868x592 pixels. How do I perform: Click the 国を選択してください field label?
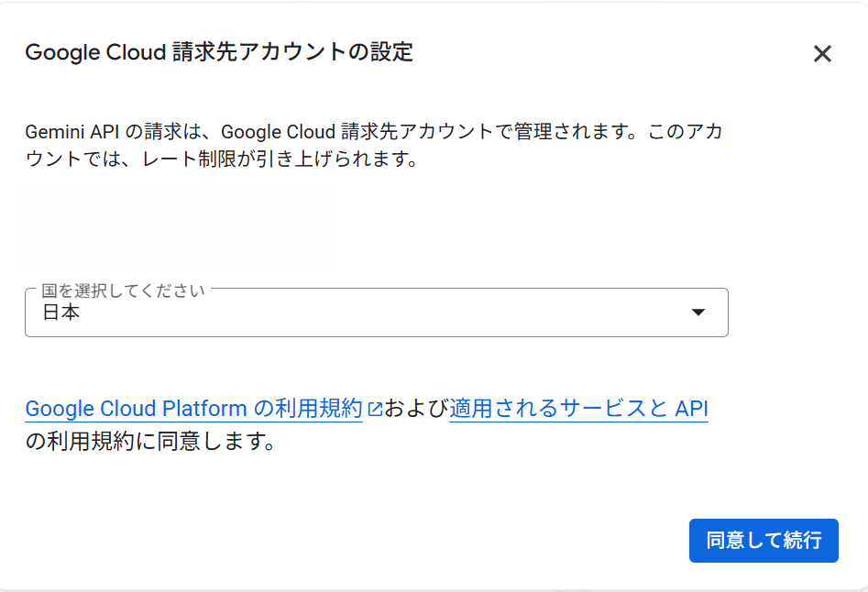click(123, 291)
